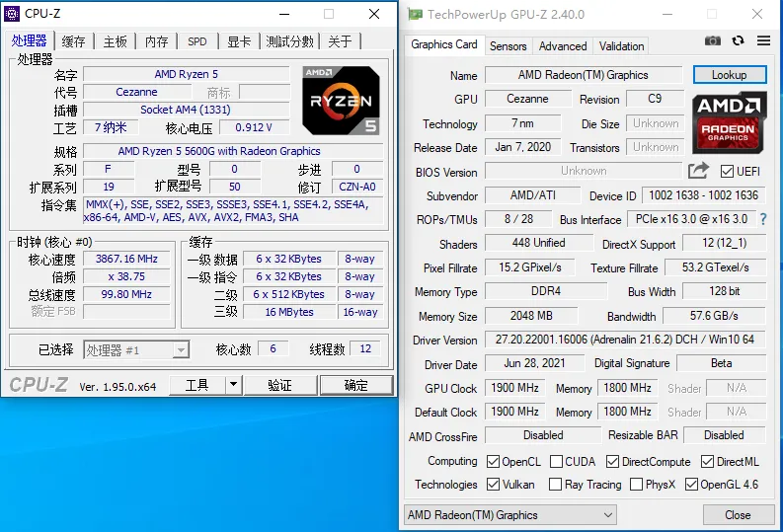This screenshot has height=532, width=783.
Task: Open the AMD Radeon(TM) Graphics GPU dropdown
Action: [x=509, y=514]
